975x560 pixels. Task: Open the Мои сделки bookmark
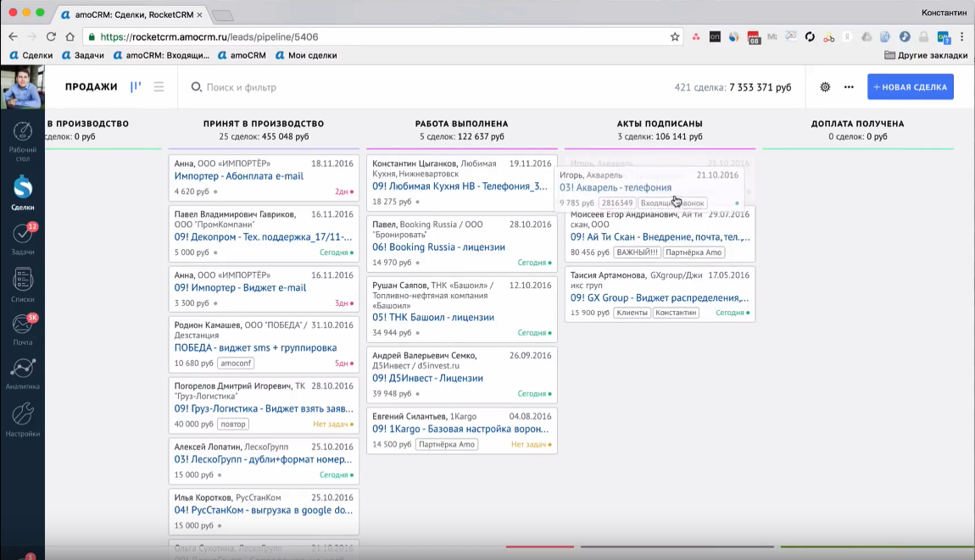(x=305, y=55)
